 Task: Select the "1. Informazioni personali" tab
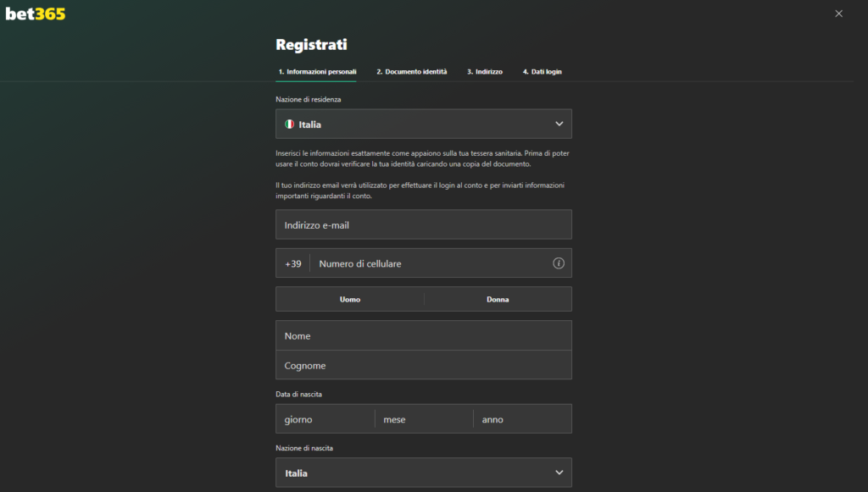(x=316, y=72)
